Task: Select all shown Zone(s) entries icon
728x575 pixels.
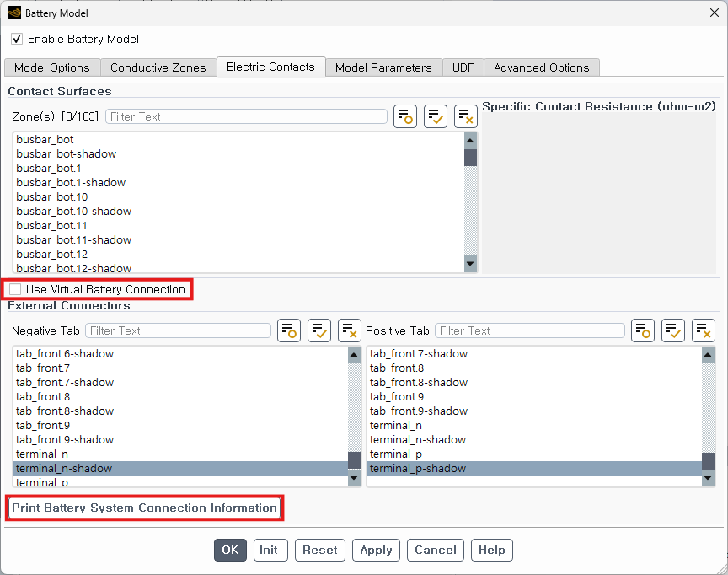Action: (436, 116)
